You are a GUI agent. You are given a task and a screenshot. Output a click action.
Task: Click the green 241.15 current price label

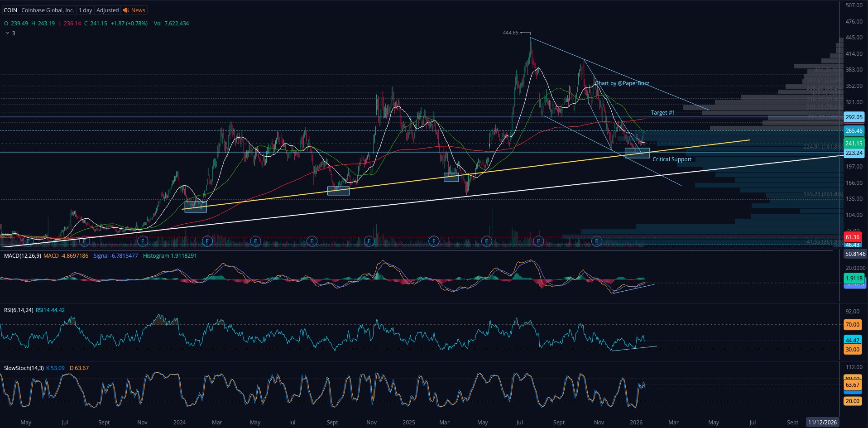coord(854,143)
